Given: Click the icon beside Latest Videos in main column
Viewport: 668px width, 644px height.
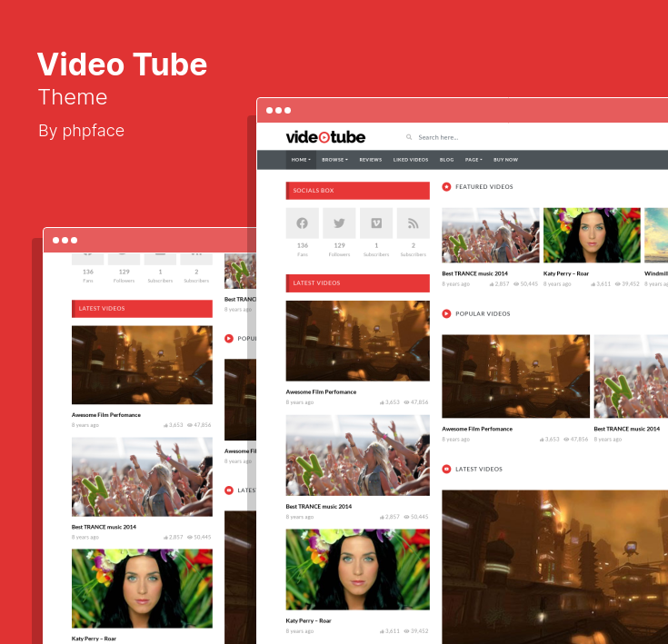Looking at the screenshot, I should 446,469.
